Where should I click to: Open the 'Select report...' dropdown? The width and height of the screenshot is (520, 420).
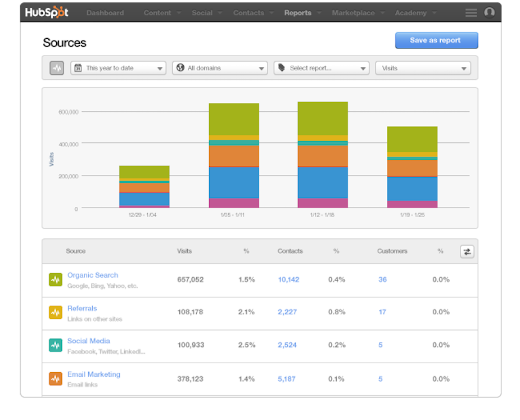pos(321,67)
